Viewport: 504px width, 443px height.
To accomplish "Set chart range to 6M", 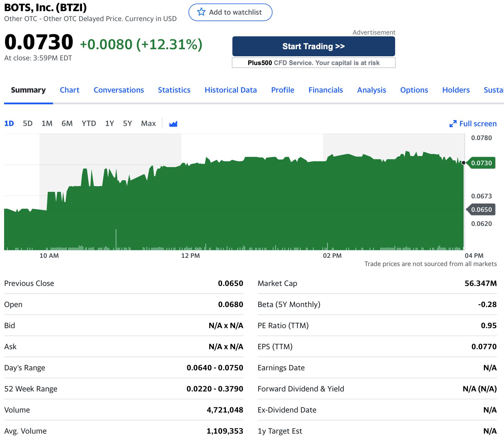I will tap(67, 123).
